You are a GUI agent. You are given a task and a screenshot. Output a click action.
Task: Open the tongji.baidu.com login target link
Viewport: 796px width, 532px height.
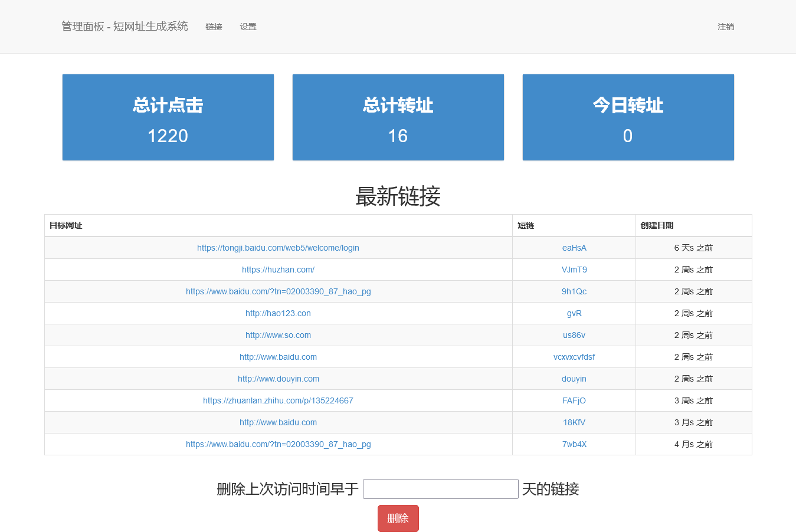[x=278, y=248]
